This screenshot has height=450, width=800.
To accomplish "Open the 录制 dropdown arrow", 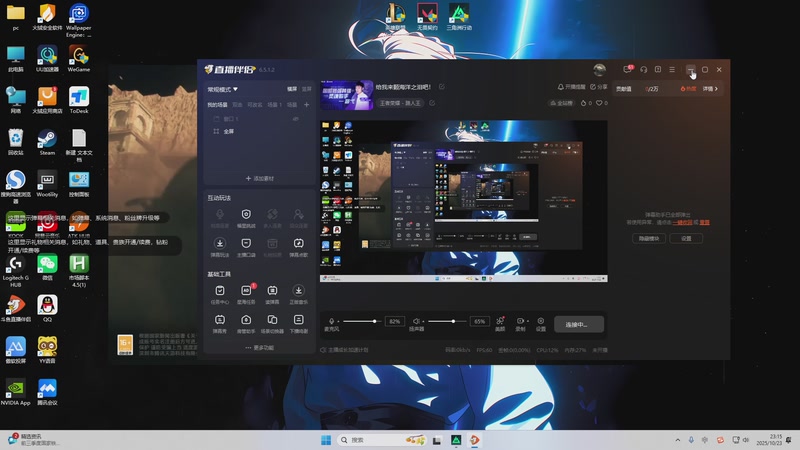I will [528, 321].
